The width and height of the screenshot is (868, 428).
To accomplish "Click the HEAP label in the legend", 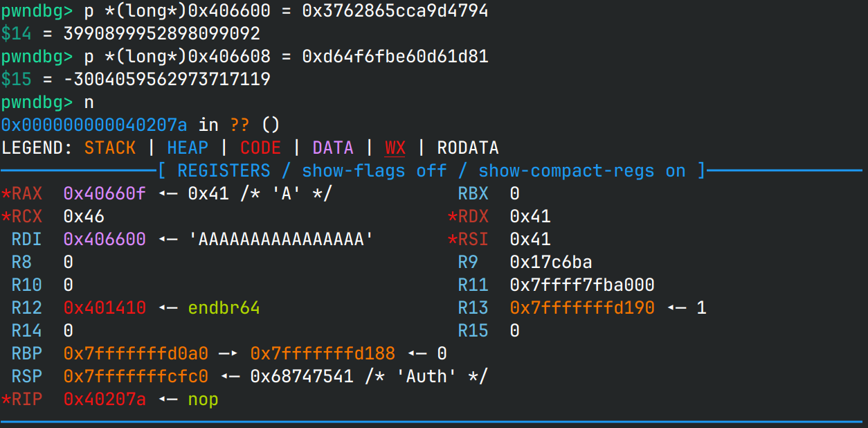I will [x=188, y=148].
